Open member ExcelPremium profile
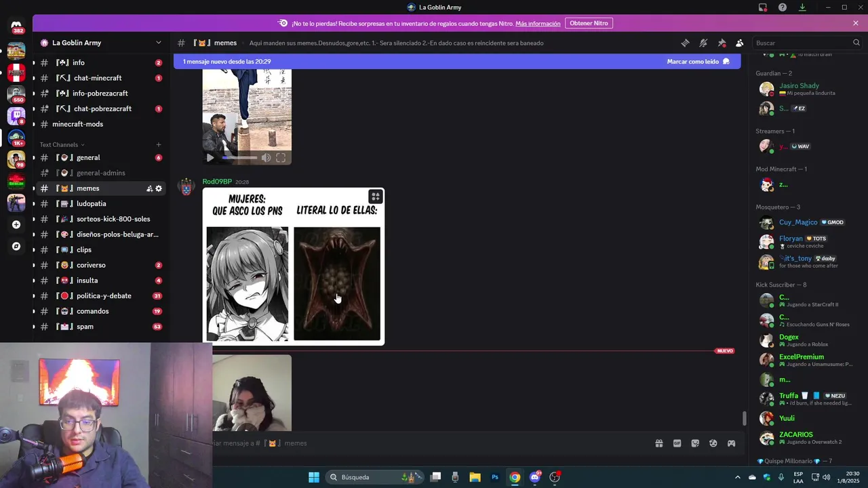The image size is (868, 488). [802, 357]
